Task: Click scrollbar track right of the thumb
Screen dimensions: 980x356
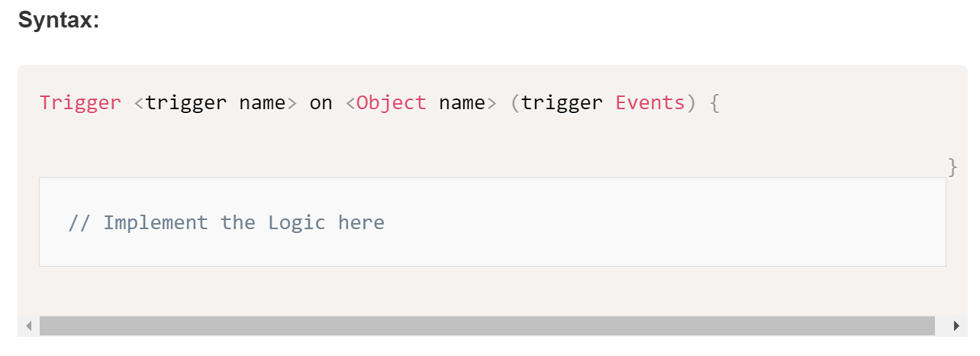Action: click(940, 326)
